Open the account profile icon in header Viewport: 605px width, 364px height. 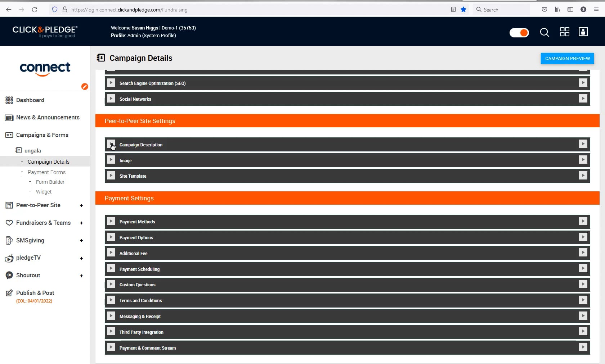[583, 32]
